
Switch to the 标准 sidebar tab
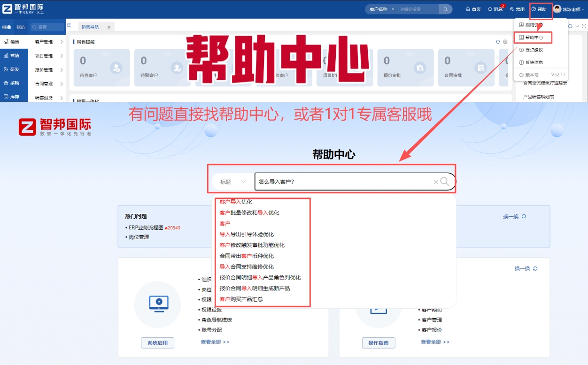pyautogui.click(x=6, y=27)
